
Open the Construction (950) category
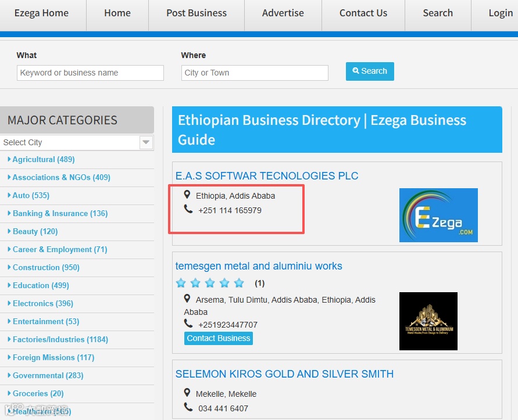click(x=46, y=267)
